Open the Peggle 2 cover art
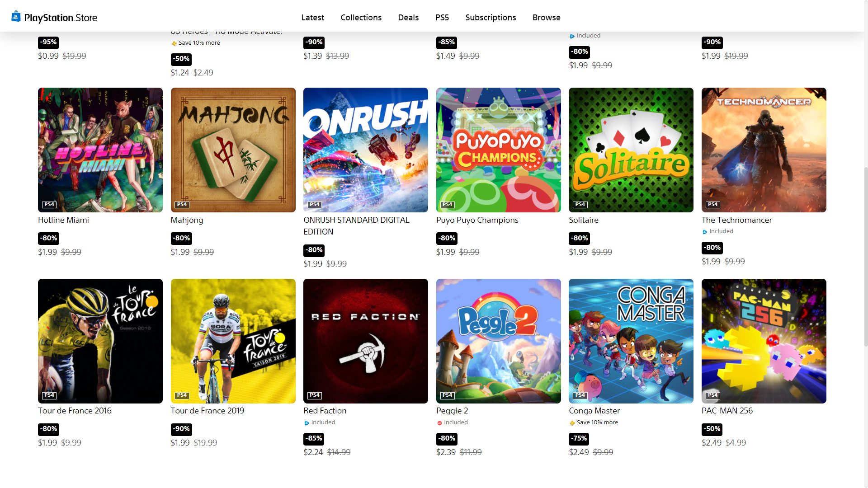This screenshot has height=488, width=868. pyautogui.click(x=499, y=341)
